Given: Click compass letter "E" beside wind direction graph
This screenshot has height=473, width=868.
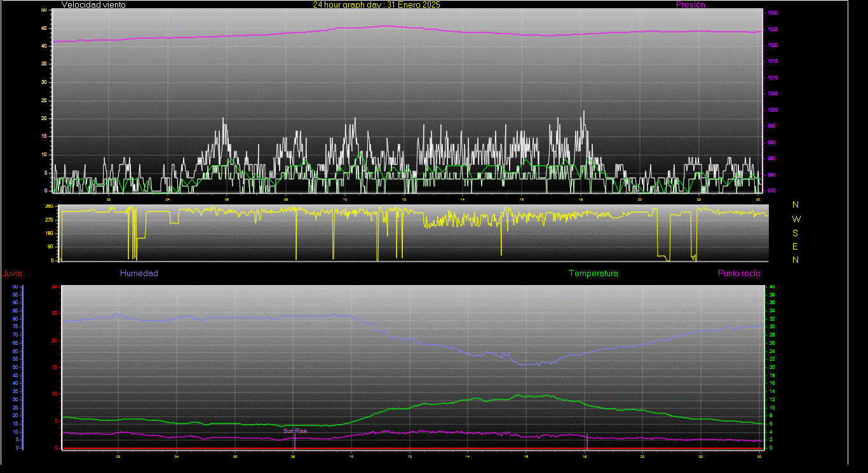Looking at the screenshot, I should (796, 246).
